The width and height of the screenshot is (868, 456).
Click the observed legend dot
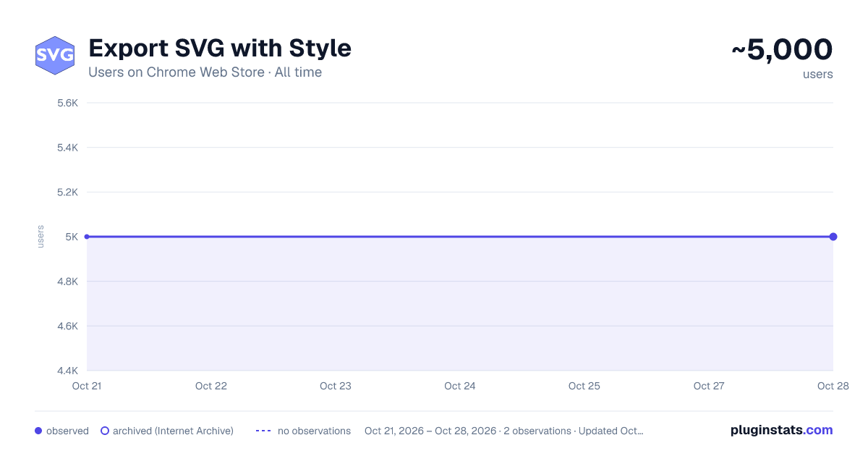(x=38, y=431)
